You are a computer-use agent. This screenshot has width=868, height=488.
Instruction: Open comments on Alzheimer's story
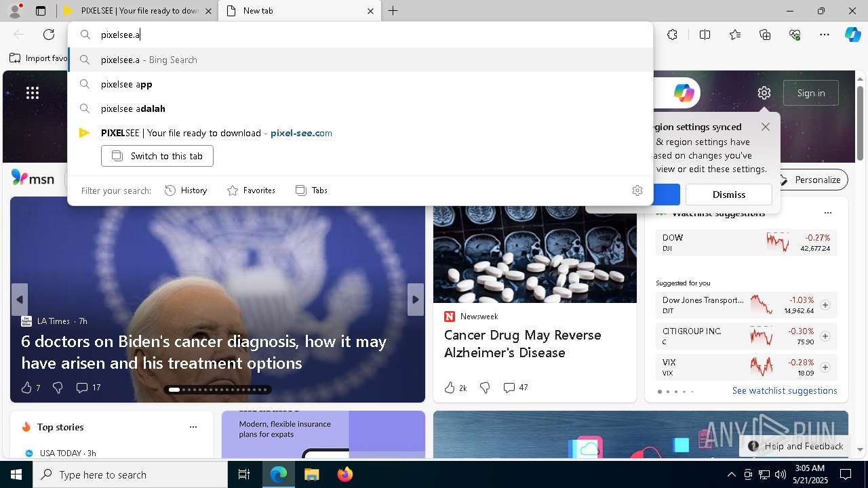point(515,388)
